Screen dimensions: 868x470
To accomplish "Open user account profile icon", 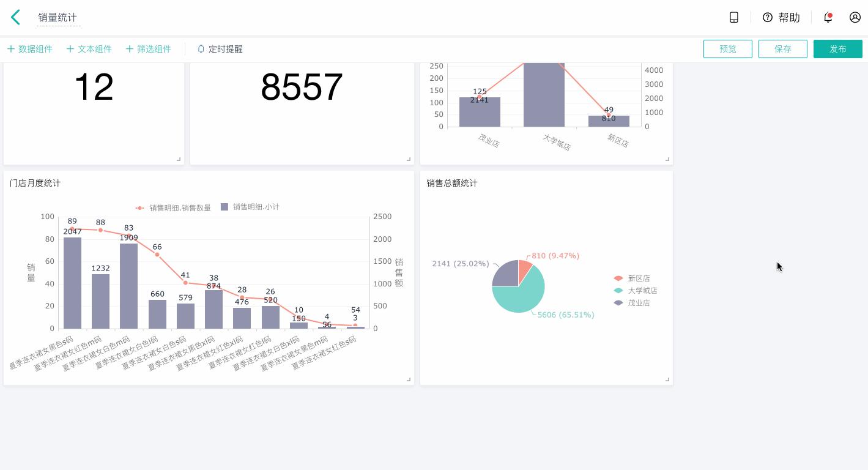I will point(855,17).
